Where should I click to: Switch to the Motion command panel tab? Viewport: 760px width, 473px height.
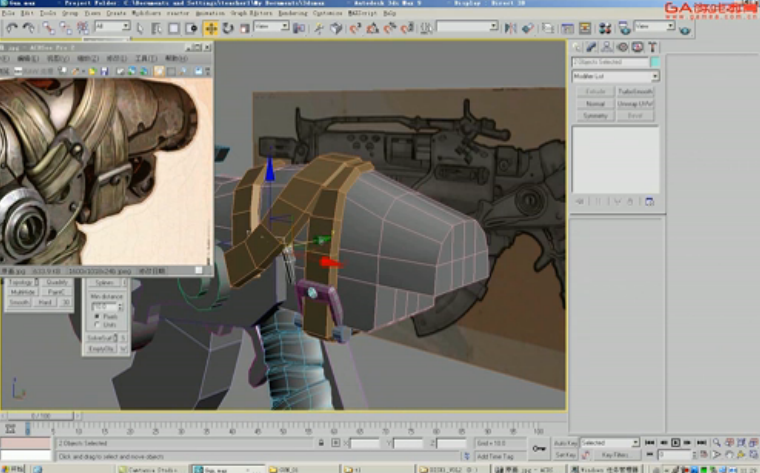point(622,47)
